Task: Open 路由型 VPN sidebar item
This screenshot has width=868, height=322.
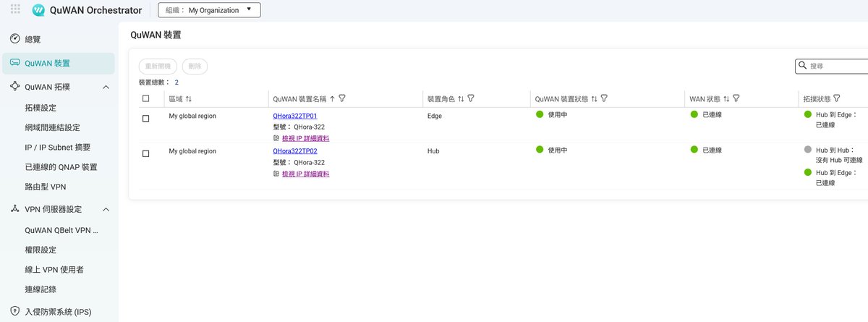Action: (x=45, y=187)
